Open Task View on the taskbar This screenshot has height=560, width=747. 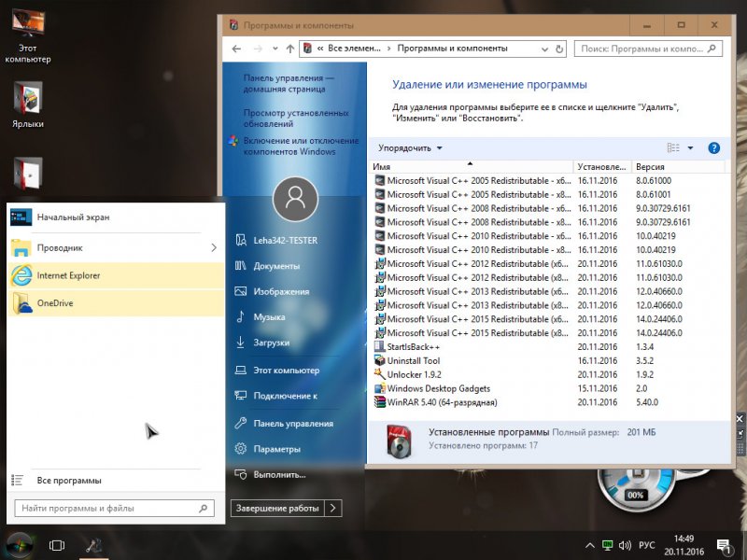[57, 545]
